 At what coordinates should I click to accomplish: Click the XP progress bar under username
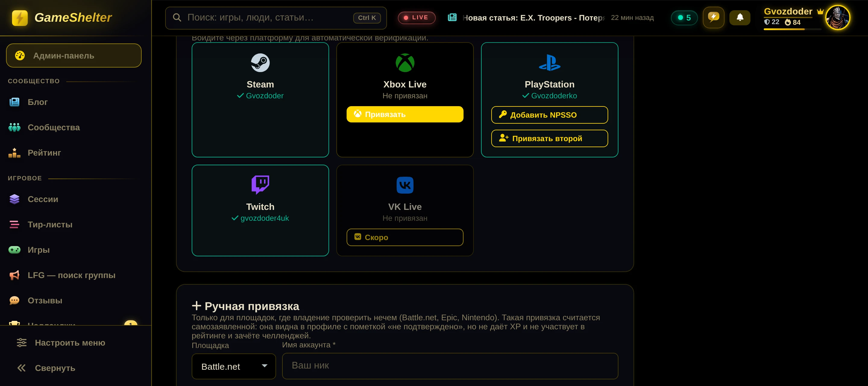792,29
